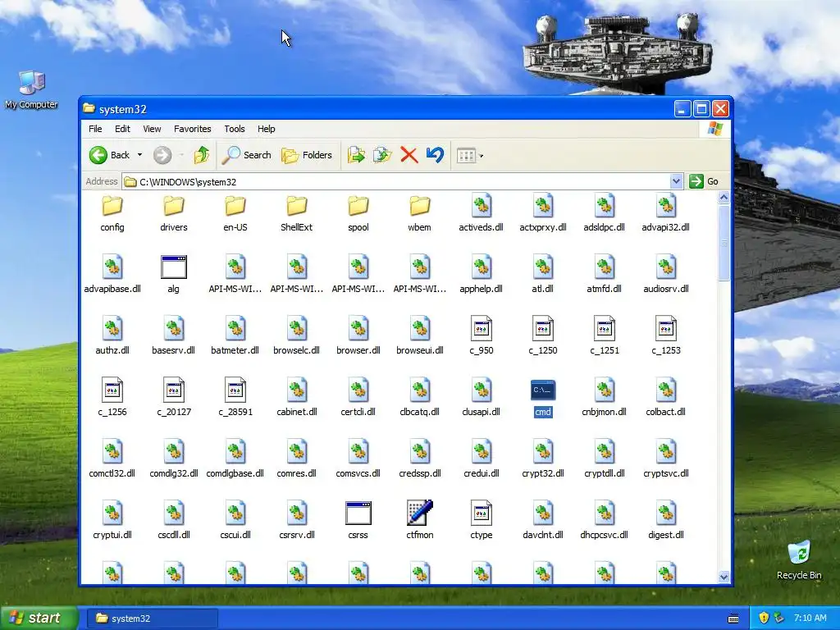Click the Undo toolbar icon
840x630 pixels.
[x=435, y=155]
